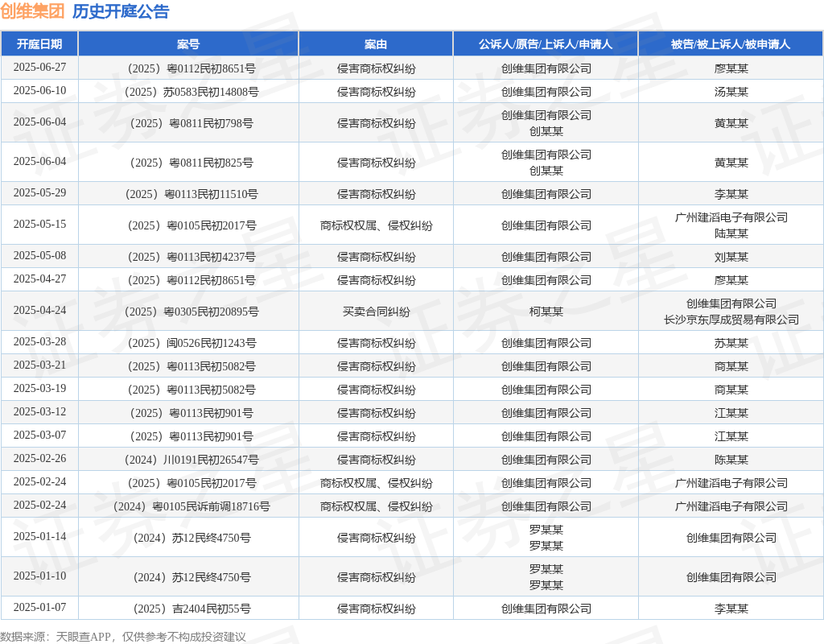
Task: Click 李某某 in the 2025-05-29 row
Action: pos(731,194)
